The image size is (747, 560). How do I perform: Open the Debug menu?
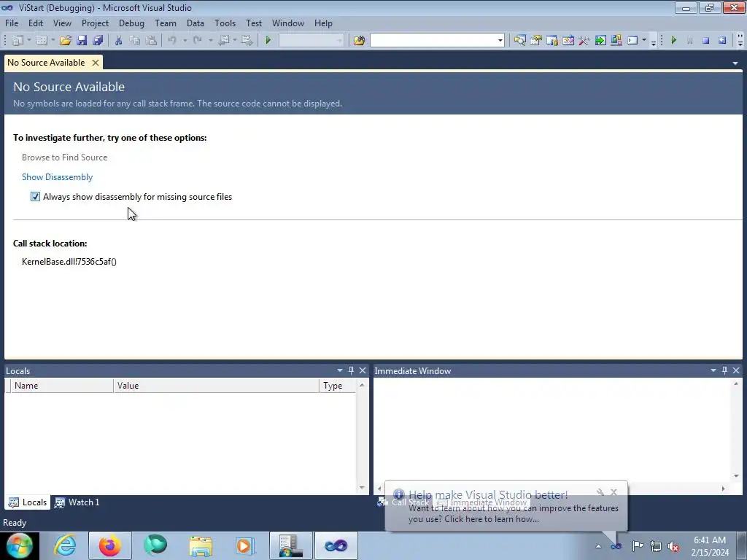[131, 23]
